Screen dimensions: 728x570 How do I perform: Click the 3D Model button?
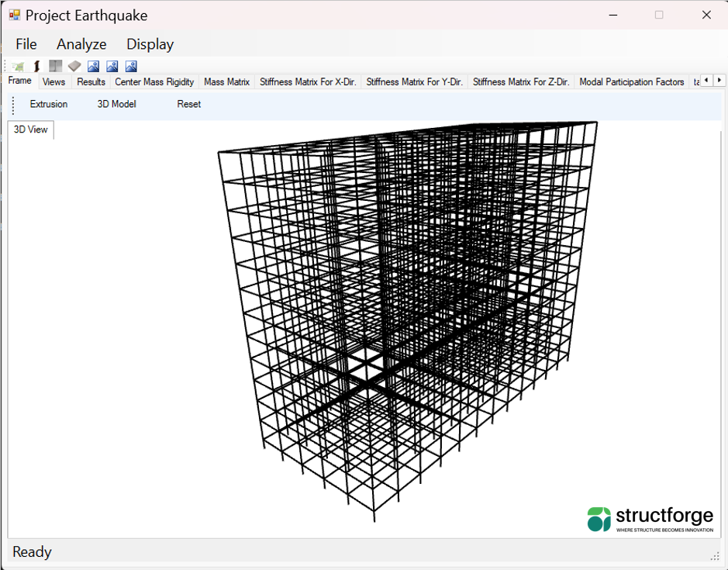coord(116,104)
